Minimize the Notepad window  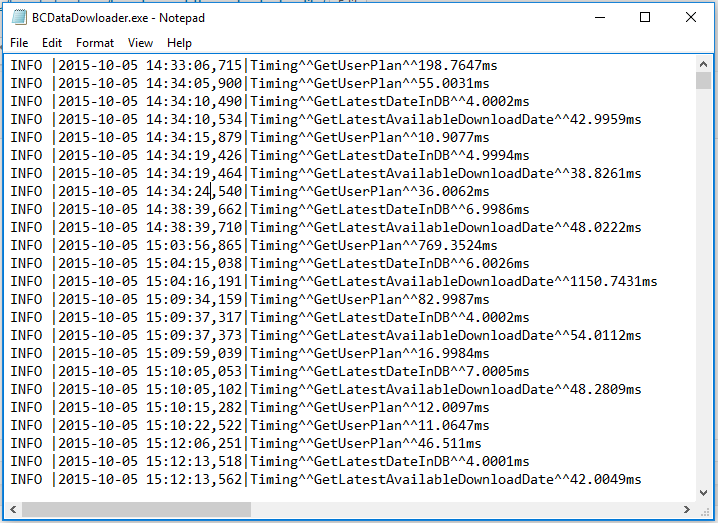[x=600, y=17]
